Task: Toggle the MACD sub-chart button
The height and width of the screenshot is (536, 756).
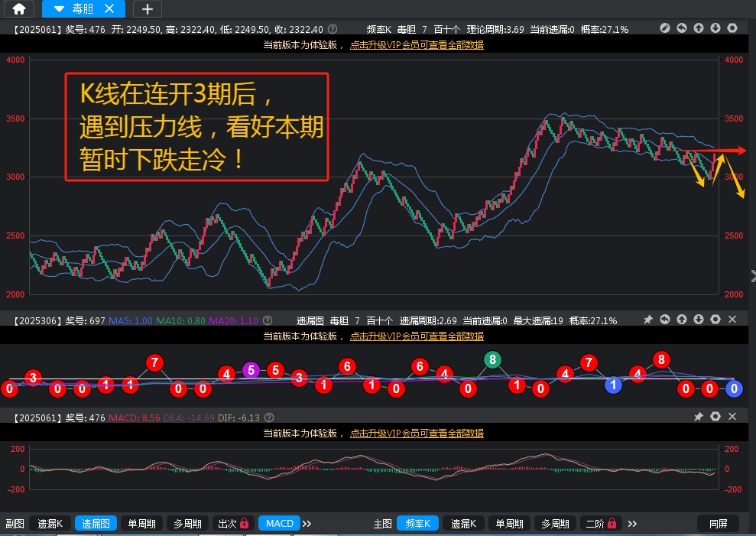Action: click(279, 524)
